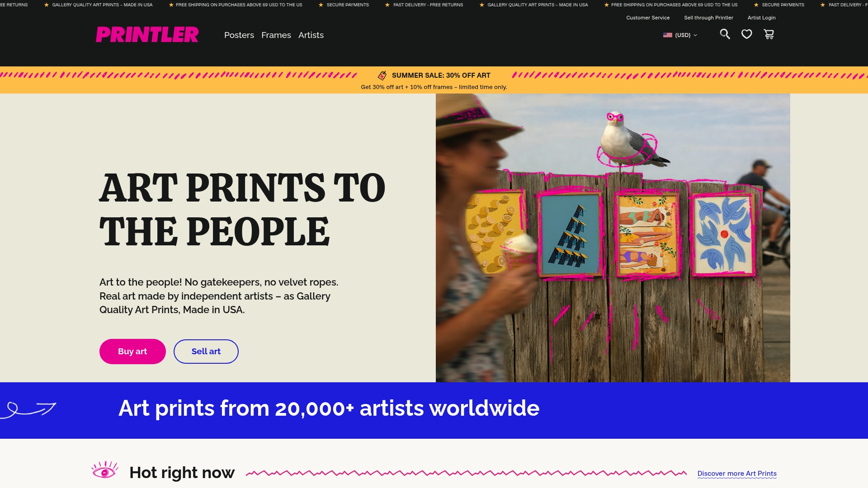Open the Artist Login link
The height and width of the screenshot is (488, 868).
pos(761,18)
